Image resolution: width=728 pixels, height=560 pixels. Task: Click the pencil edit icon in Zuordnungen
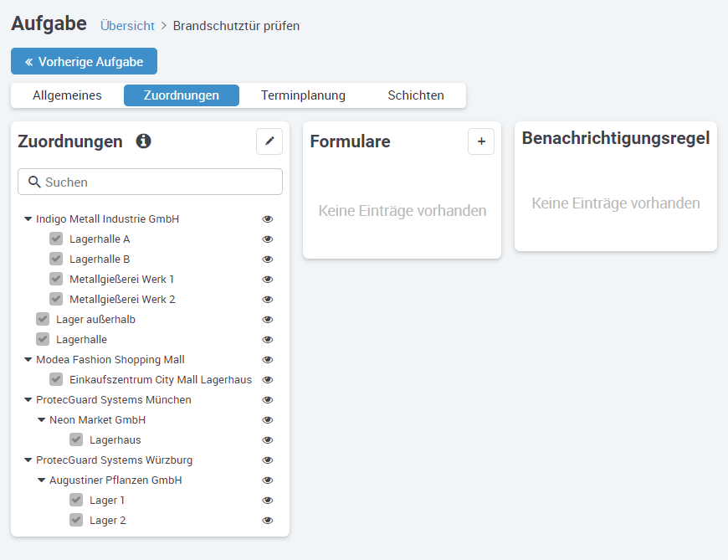tap(269, 141)
